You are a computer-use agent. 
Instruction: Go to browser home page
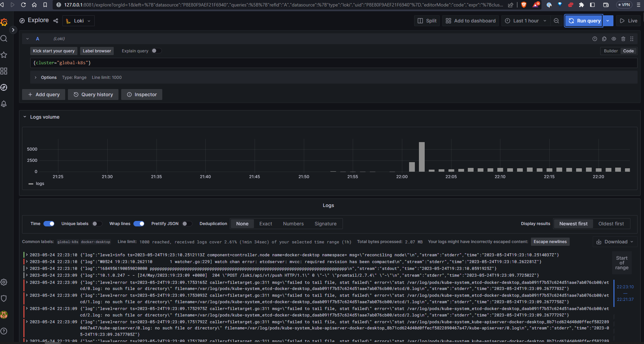(34, 5)
